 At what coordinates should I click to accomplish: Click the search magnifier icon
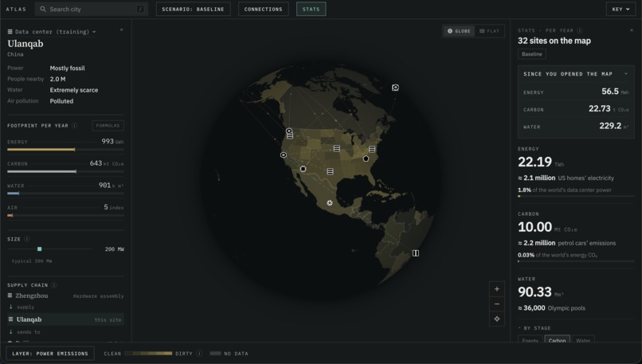coord(42,9)
